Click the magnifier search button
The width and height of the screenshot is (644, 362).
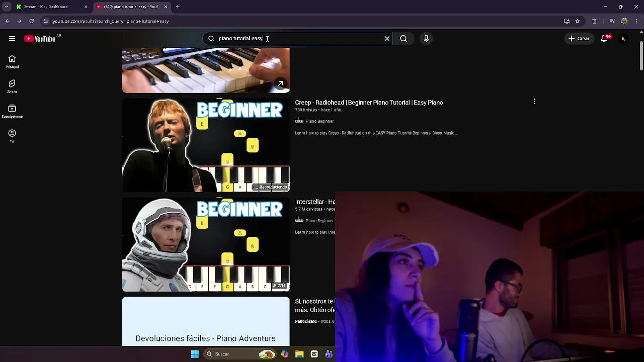click(x=404, y=39)
